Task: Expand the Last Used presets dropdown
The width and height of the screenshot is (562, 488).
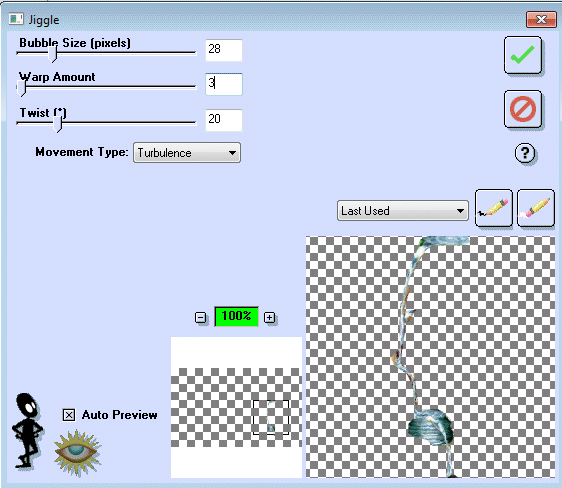Action: (x=403, y=211)
